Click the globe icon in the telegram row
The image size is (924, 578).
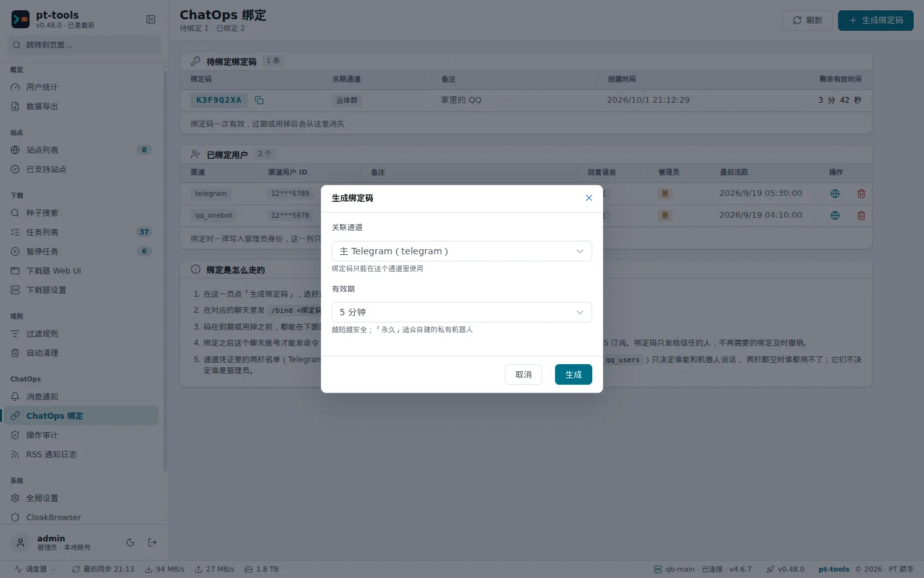835,193
